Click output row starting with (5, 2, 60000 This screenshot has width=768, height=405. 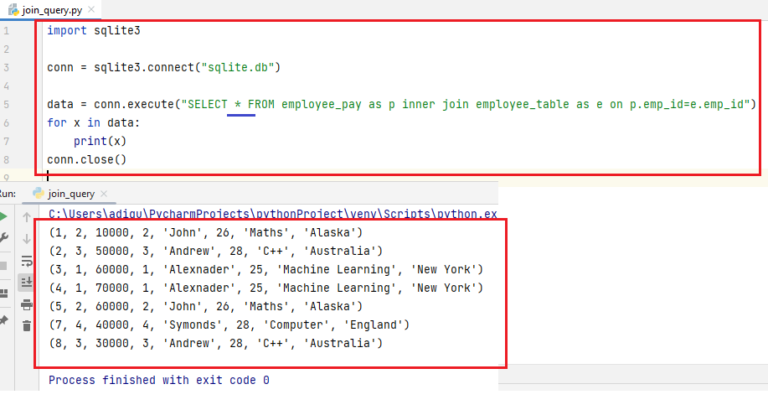pyautogui.click(x=206, y=307)
